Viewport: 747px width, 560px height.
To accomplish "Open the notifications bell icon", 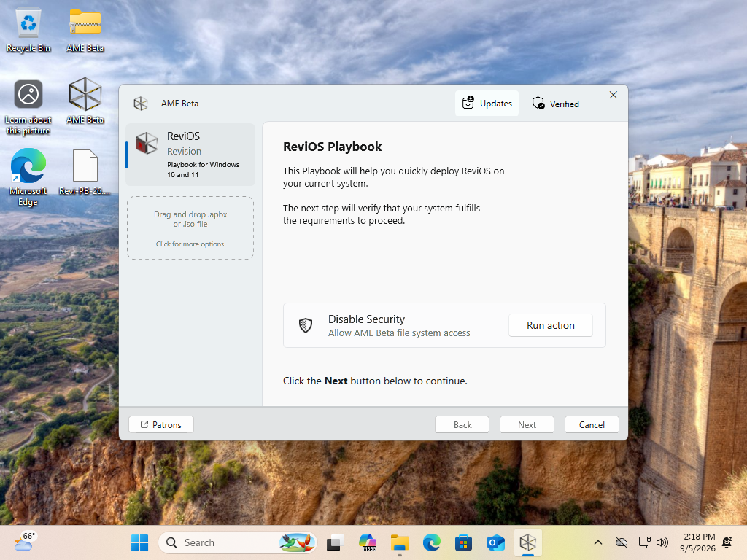I will [x=727, y=542].
